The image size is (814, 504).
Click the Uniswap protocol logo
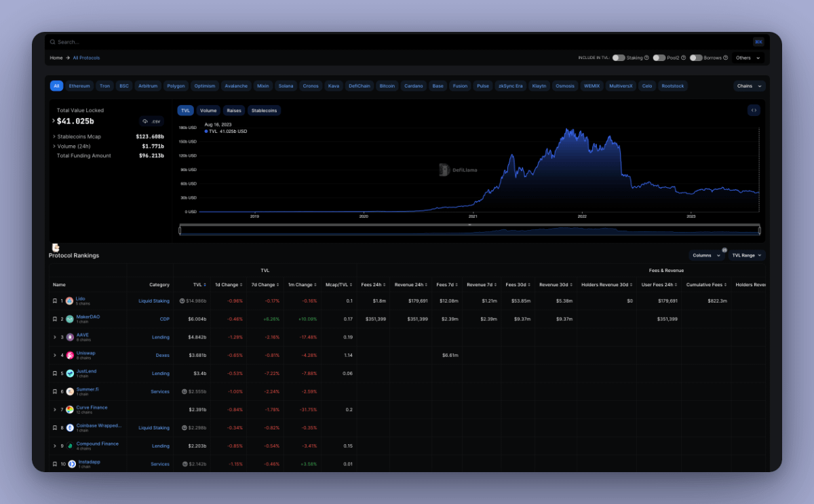click(69, 355)
